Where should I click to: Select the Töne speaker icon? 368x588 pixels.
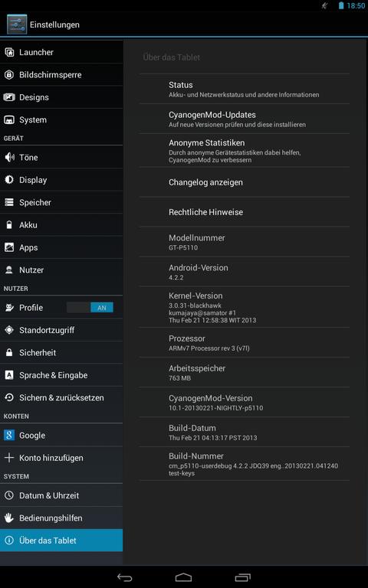point(9,157)
